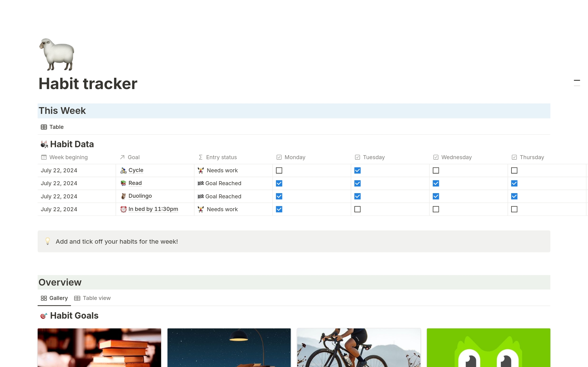
Task: Click the habit data section header icon
Action: click(x=43, y=144)
